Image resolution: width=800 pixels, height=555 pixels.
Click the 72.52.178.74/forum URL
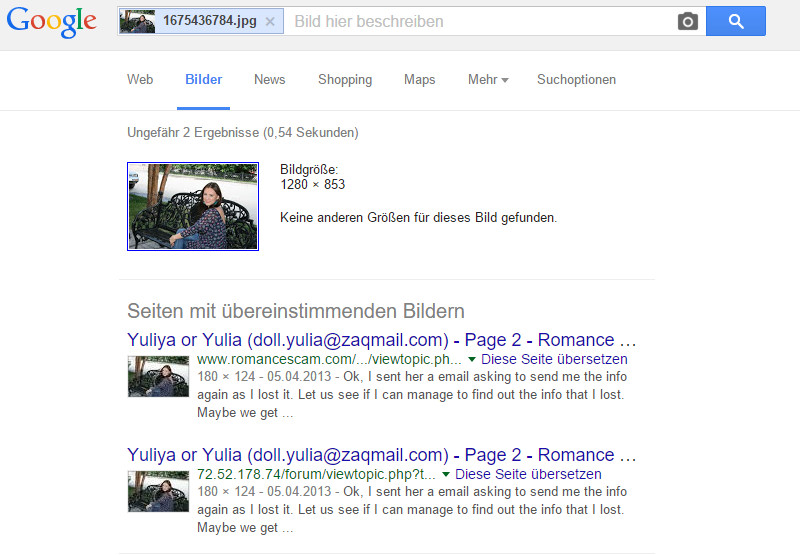(316, 474)
